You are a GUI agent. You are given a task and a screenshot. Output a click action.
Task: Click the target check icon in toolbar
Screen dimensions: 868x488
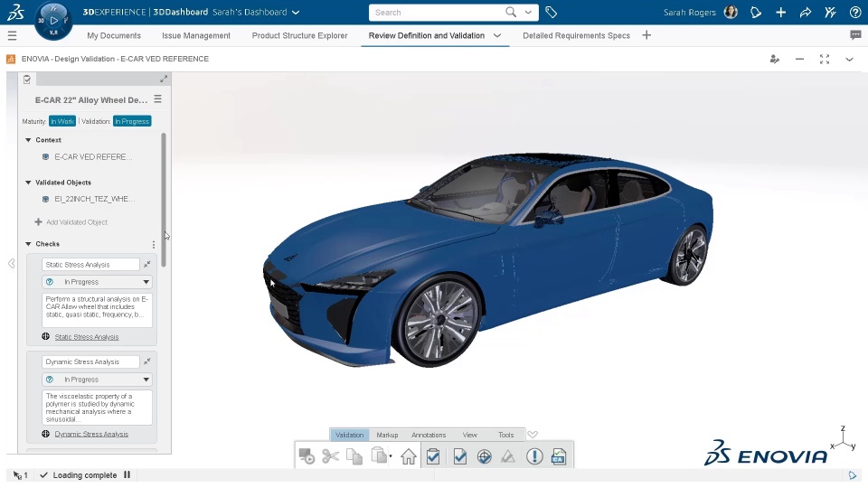tap(485, 456)
